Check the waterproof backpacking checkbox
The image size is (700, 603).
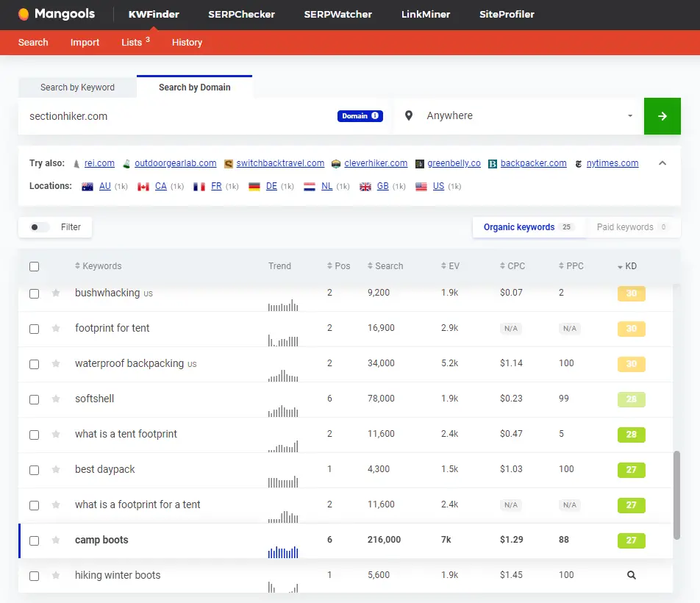coord(34,364)
